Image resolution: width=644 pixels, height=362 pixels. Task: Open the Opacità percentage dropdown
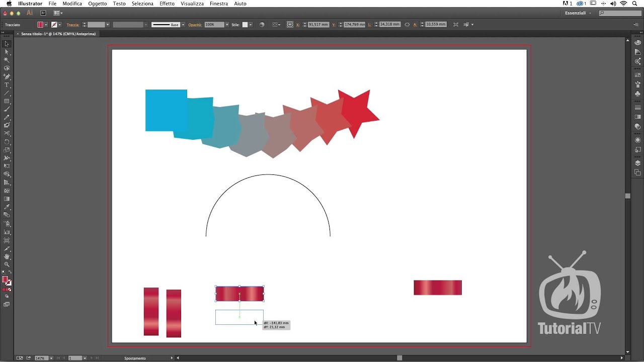click(x=227, y=24)
